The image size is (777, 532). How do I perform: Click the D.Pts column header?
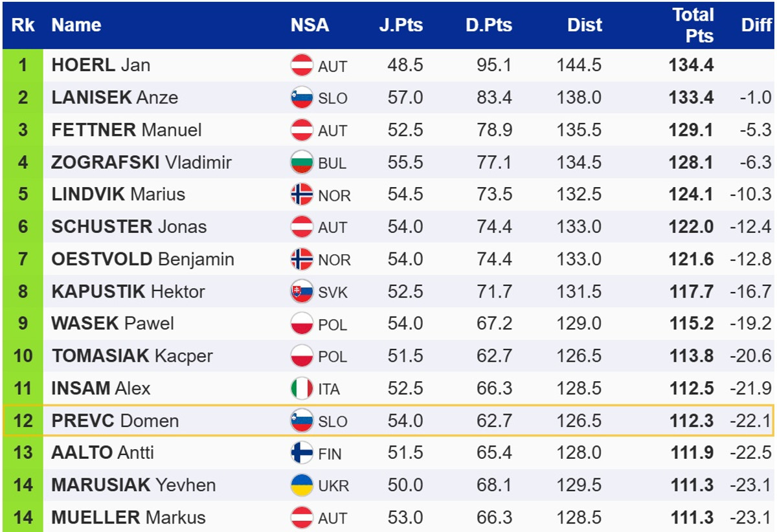[x=489, y=25]
